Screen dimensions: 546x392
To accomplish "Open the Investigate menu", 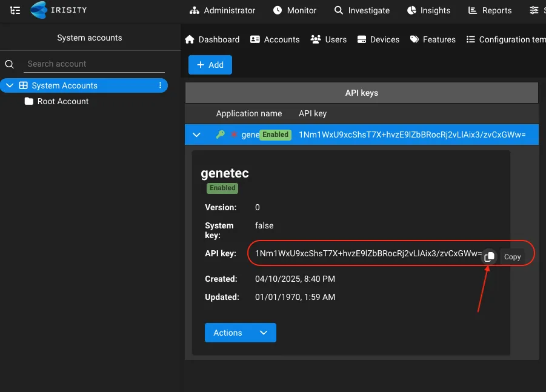I will (362, 10).
